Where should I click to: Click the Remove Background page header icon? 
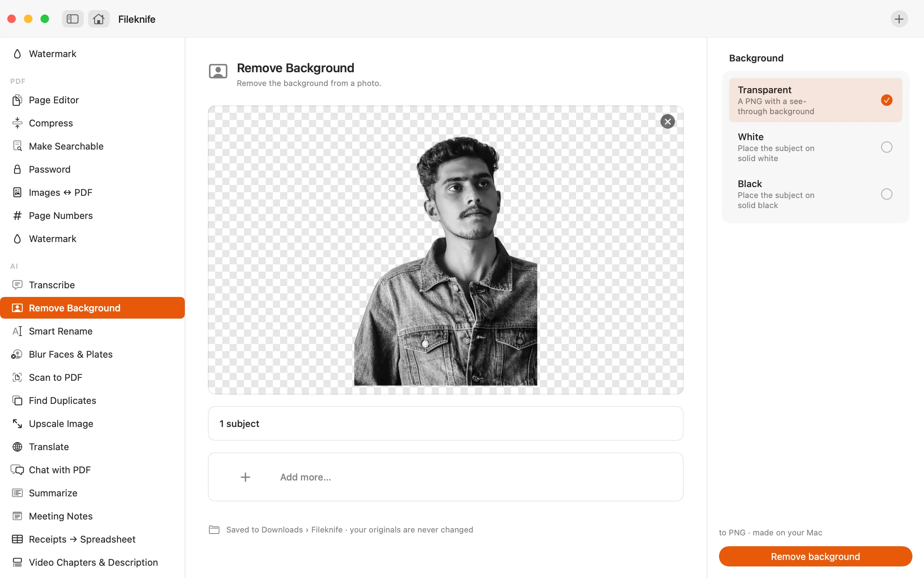(x=218, y=72)
